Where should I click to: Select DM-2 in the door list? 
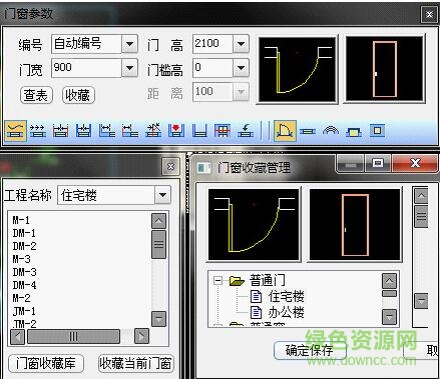(x=24, y=246)
